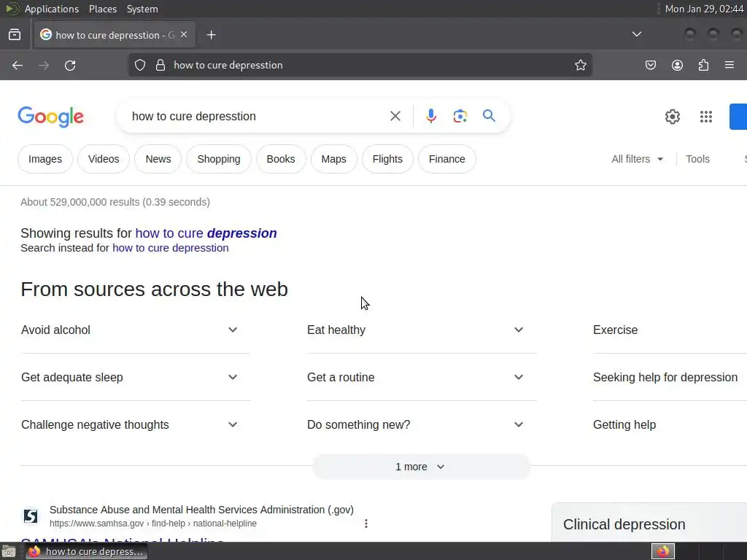Open Save to Pocket icon
Viewport: 747px width, 560px height.
click(650, 65)
